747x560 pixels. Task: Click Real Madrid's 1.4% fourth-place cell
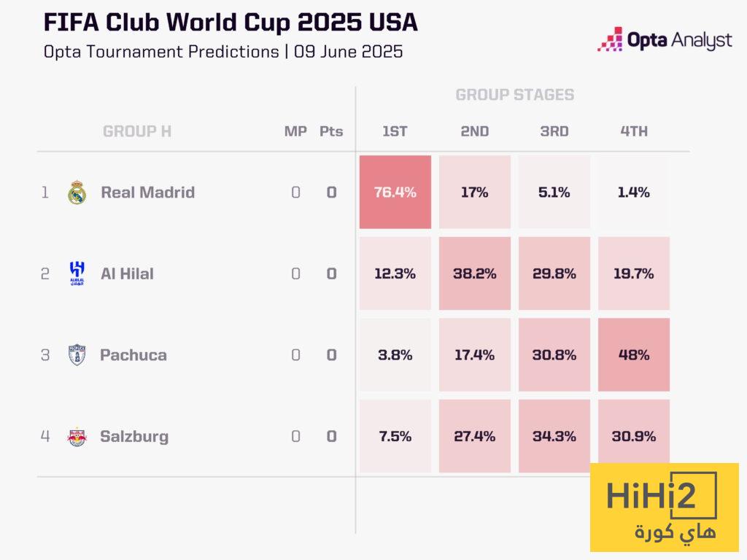[634, 192]
